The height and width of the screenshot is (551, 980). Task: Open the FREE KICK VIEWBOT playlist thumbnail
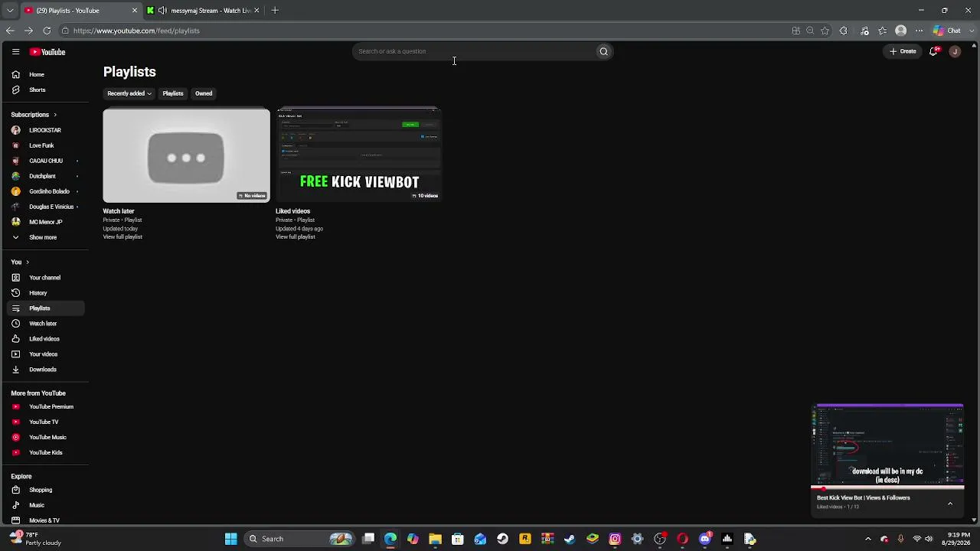pos(359,155)
